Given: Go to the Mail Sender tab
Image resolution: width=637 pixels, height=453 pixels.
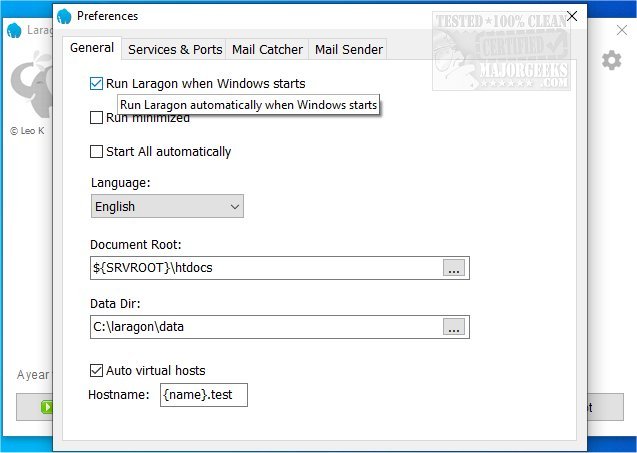Looking at the screenshot, I should click(x=347, y=49).
